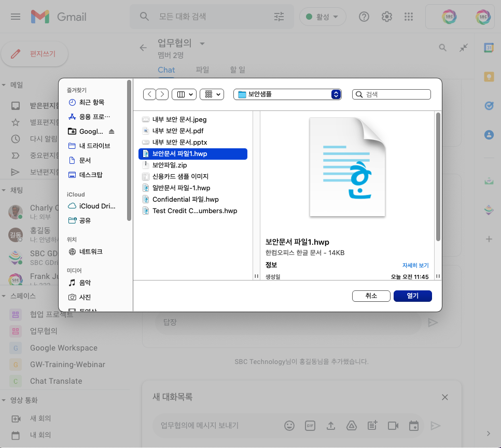This screenshot has height=448, width=501.
Task: Click the 자세히 보기 link
Action: click(x=415, y=265)
